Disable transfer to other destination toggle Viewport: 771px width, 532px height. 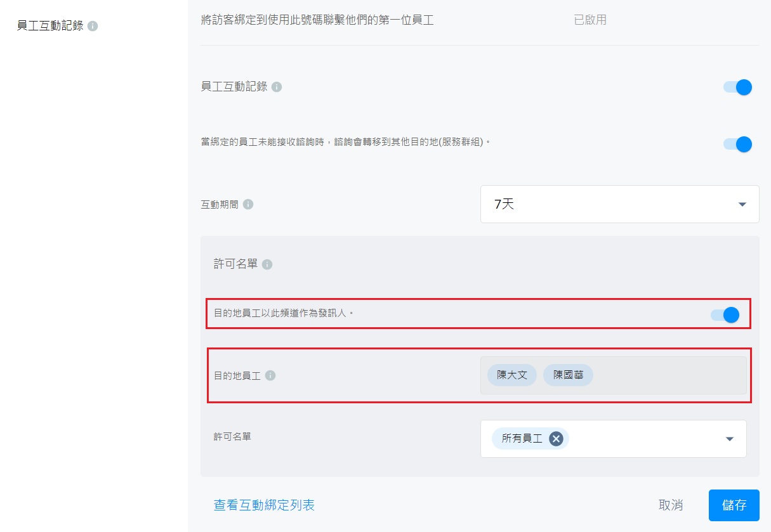(738, 144)
